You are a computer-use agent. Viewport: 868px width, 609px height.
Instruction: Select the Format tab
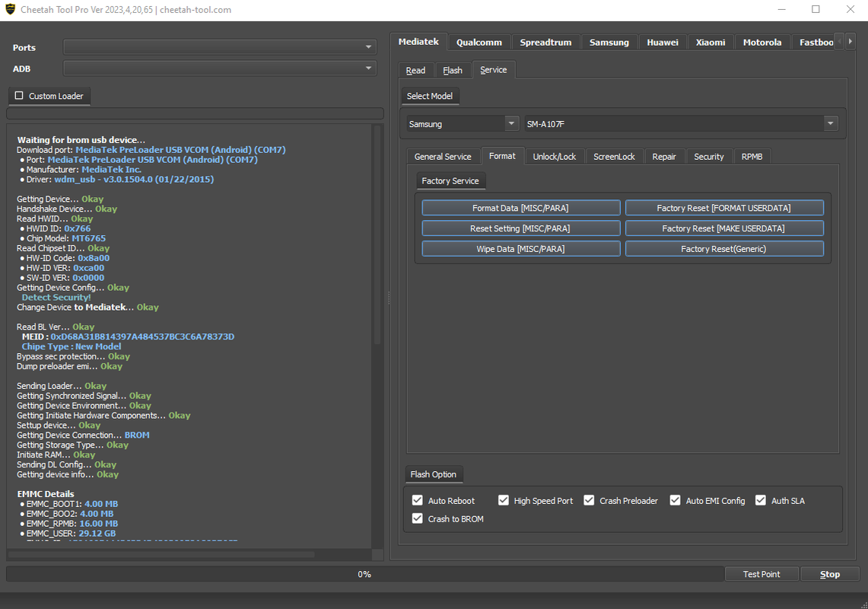502,156
